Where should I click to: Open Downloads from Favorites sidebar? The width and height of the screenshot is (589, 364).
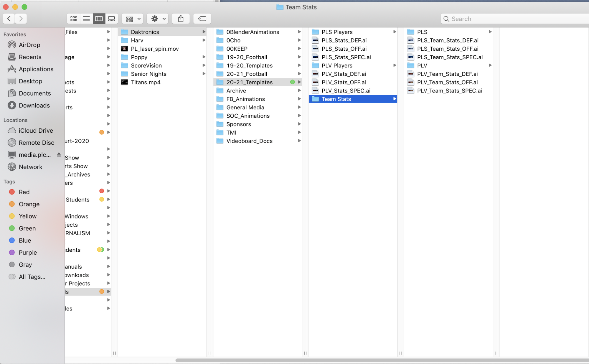[x=34, y=105]
